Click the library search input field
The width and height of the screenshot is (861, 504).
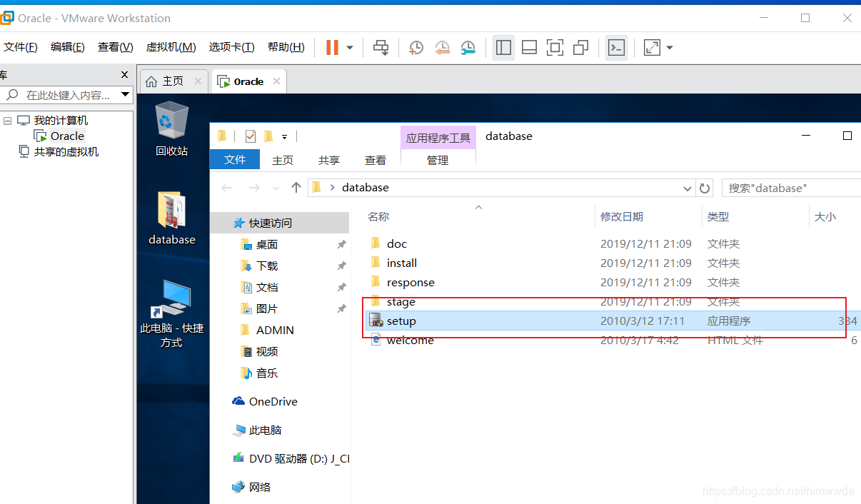64,94
